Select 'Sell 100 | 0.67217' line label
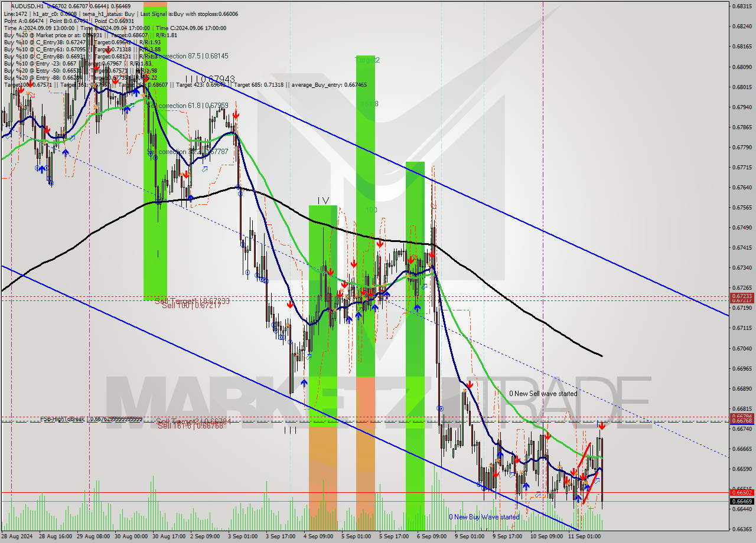Viewport: 756px width, 543px height. click(192, 305)
